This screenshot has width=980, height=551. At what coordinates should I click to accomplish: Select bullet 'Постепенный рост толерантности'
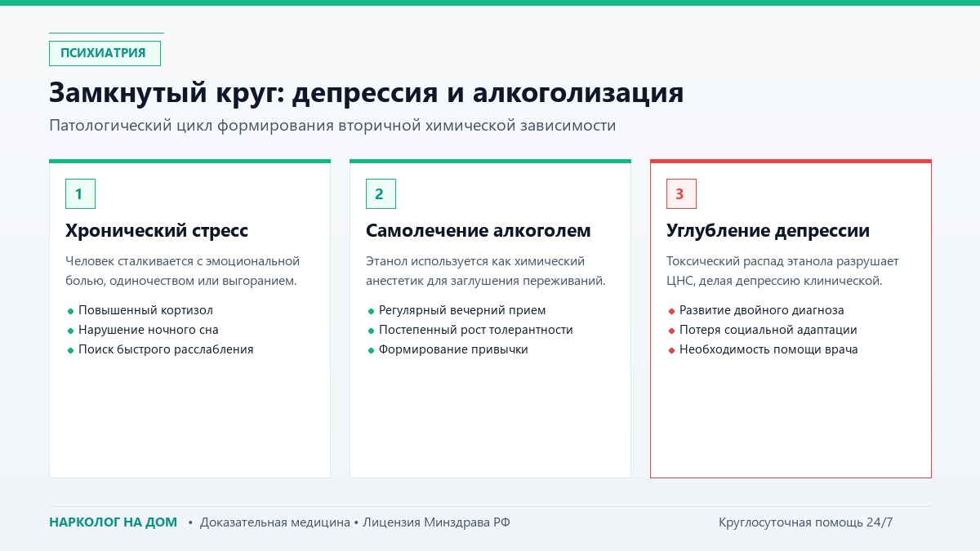(476, 330)
